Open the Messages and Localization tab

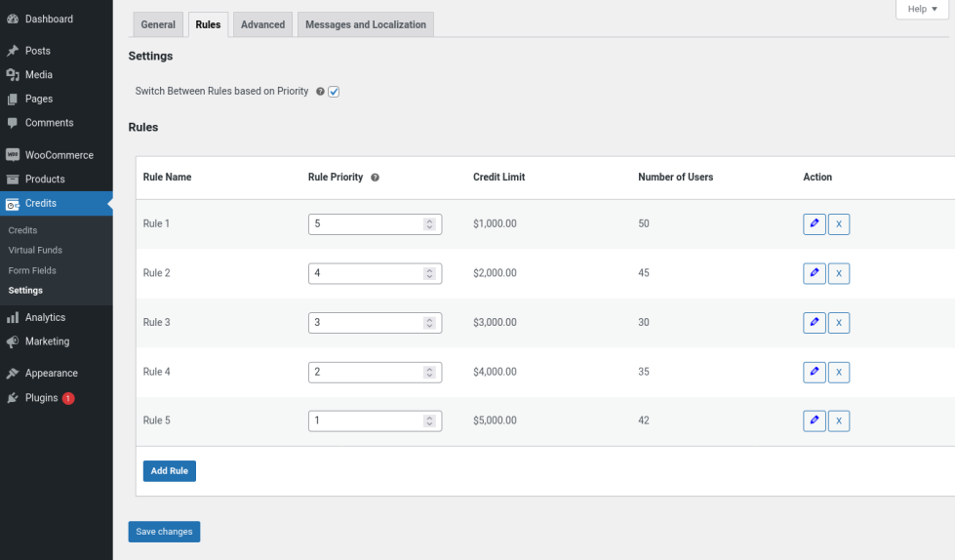click(365, 24)
